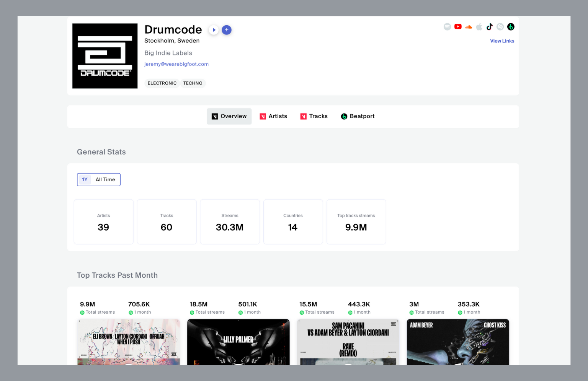Screen dimensions: 588x381
Task: Click the Apple Music icon
Action: pos(479,27)
